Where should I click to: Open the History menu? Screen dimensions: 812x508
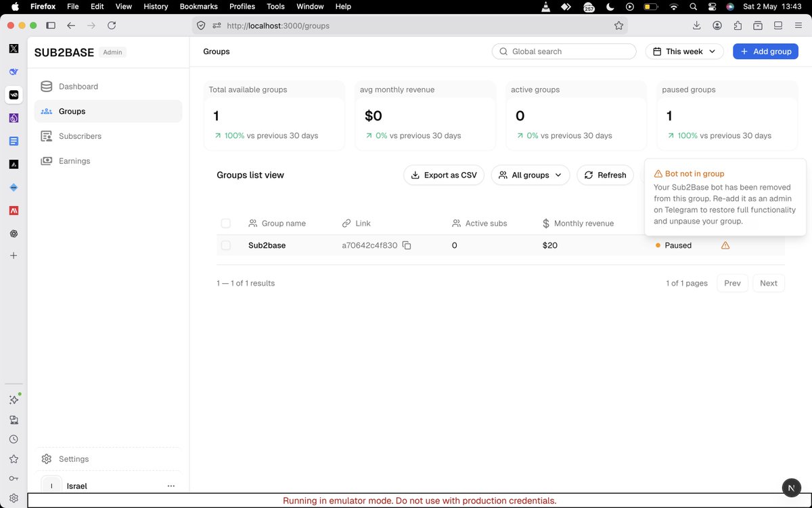(x=156, y=7)
